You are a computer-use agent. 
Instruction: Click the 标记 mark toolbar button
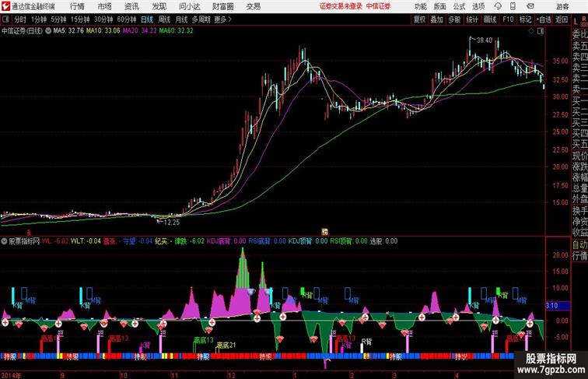(x=525, y=19)
